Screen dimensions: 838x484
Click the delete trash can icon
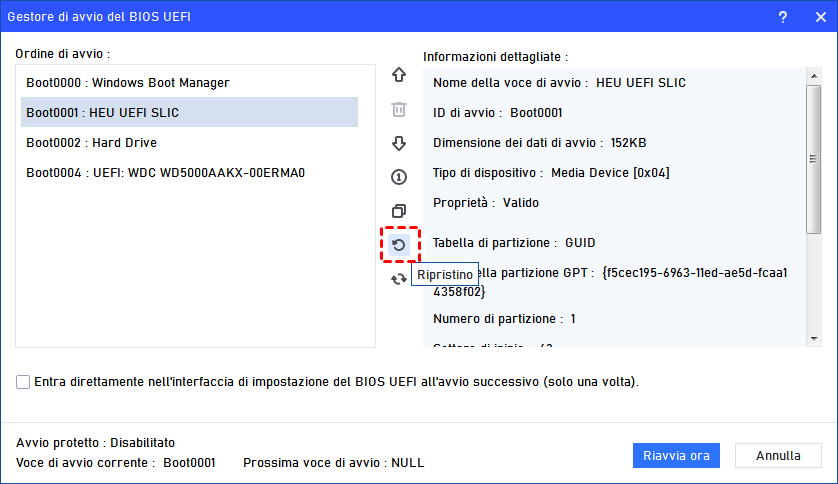(x=399, y=109)
